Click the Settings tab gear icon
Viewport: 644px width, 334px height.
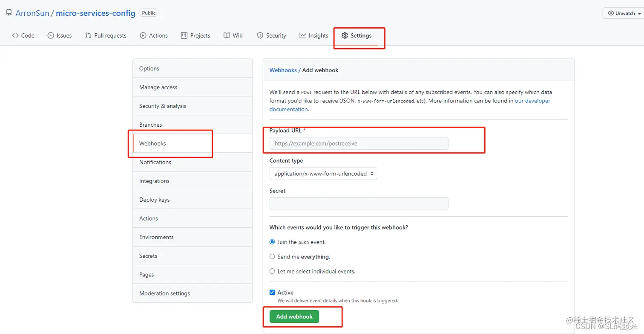pyautogui.click(x=345, y=35)
